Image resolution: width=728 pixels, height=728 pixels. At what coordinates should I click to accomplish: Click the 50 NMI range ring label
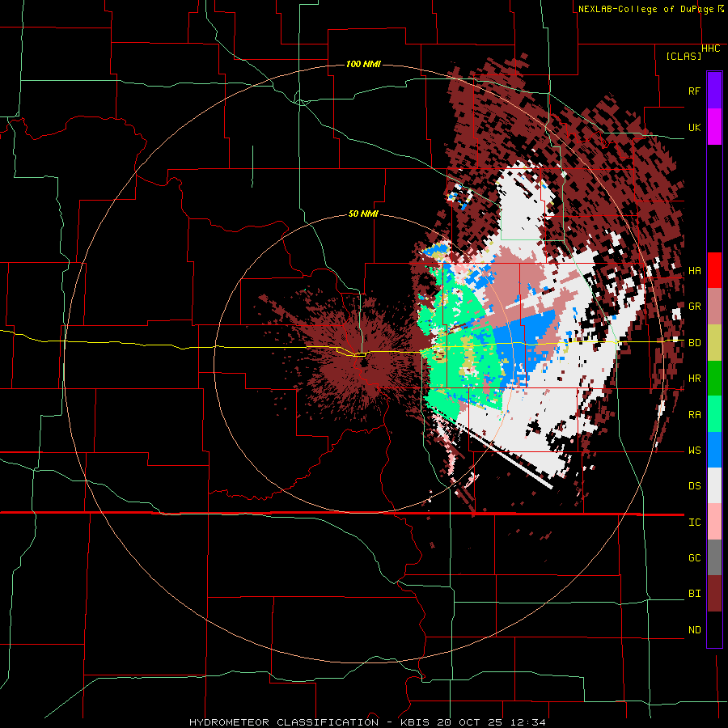363,214
